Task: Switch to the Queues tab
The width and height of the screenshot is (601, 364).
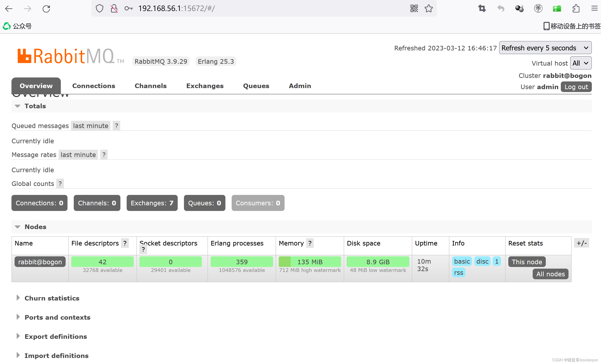Action: pyautogui.click(x=256, y=86)
